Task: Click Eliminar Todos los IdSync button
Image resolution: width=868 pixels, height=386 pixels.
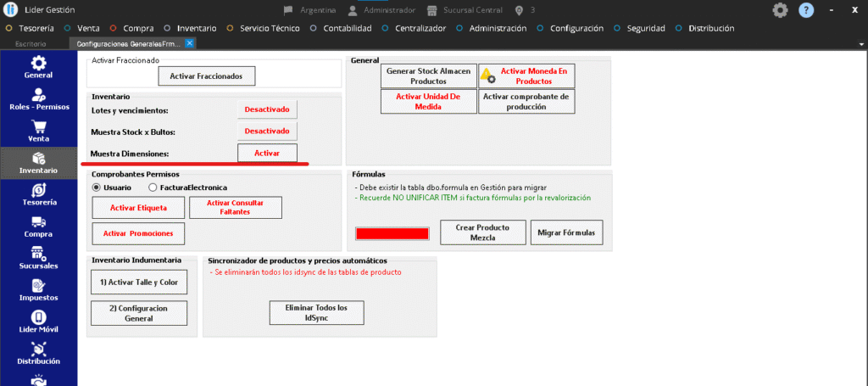Action: (315, 312)
